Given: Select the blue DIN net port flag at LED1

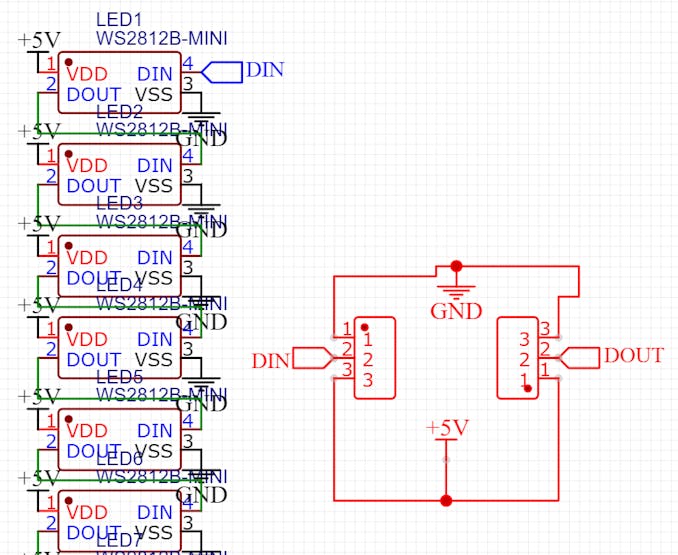Looking at the screenshot, I should 222,72.
